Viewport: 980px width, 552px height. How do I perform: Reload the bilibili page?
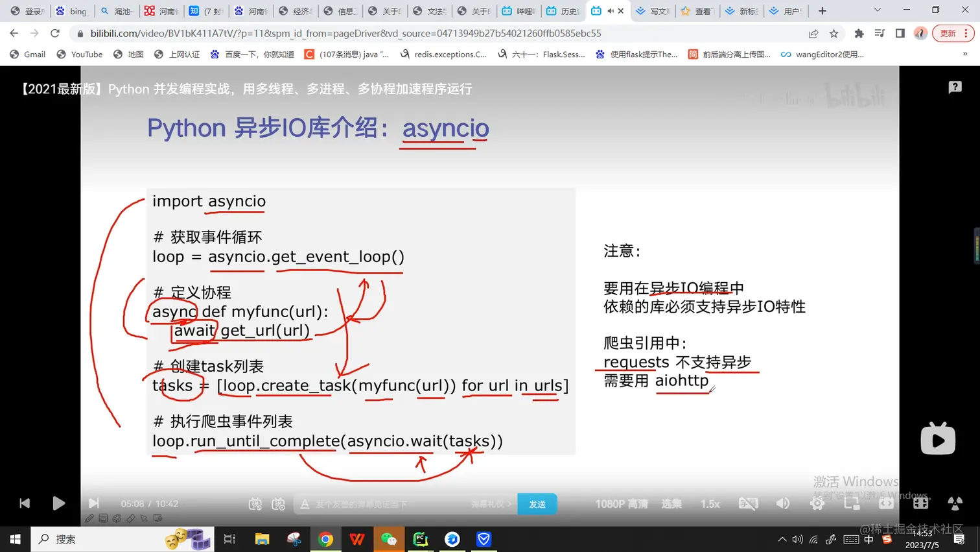click(55, 33)
